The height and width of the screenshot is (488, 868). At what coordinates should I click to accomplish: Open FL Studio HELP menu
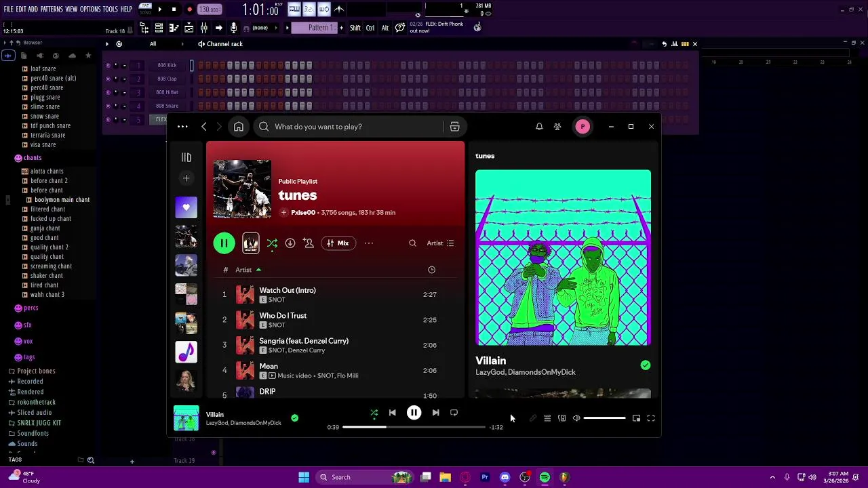coord(127,9)
